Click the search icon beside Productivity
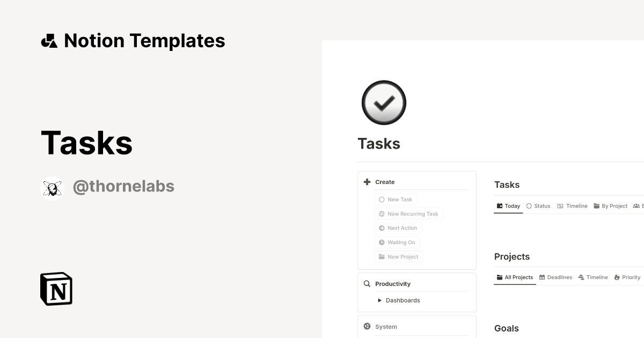644x338 pixels. click(367, 283)
